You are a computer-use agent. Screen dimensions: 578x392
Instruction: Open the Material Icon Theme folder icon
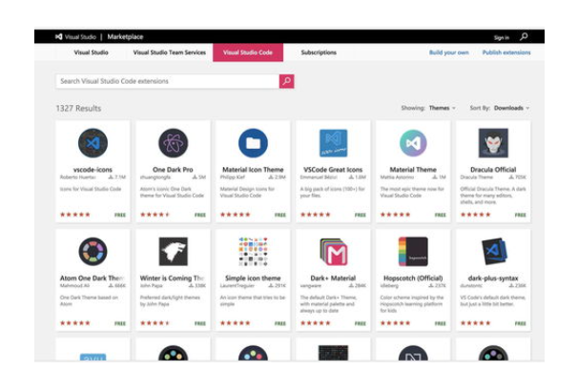(x=253, y=143)
